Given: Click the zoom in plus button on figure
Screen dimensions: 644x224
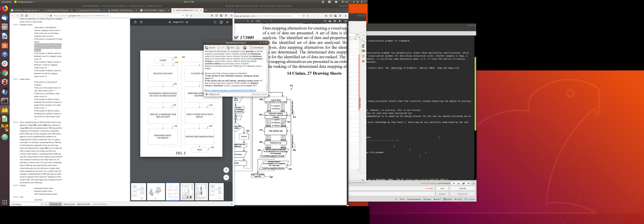Looking at the screenshot, I should point(226,170).
